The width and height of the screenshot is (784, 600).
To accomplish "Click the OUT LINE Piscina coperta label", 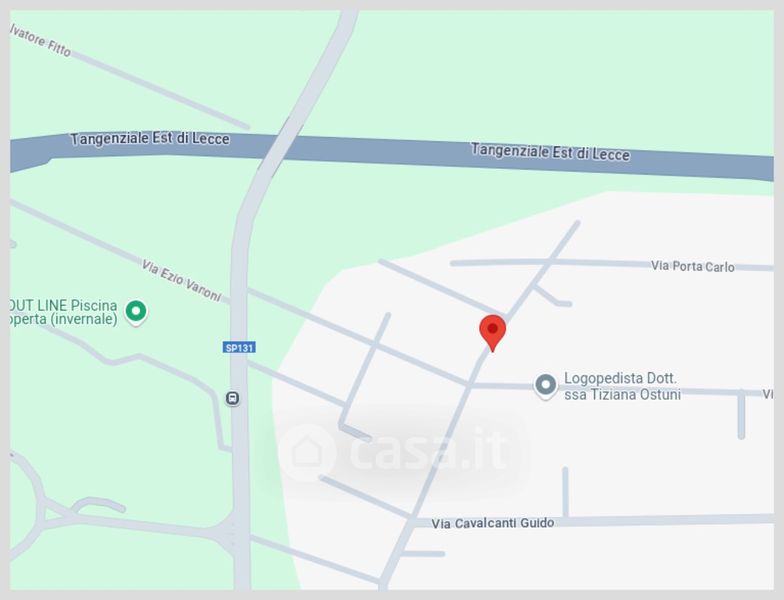I will pyautogui.click(x=64, y=312).
